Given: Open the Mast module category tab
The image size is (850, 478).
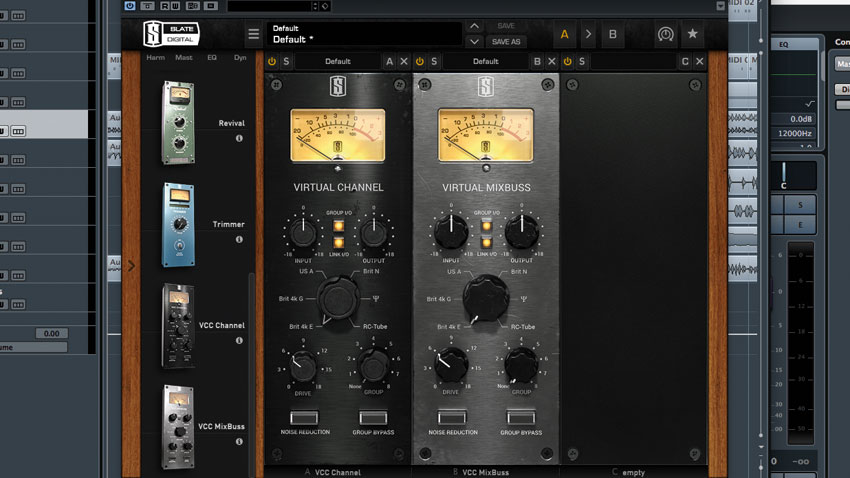Looking at the screenshot, I should coord(184,57).
